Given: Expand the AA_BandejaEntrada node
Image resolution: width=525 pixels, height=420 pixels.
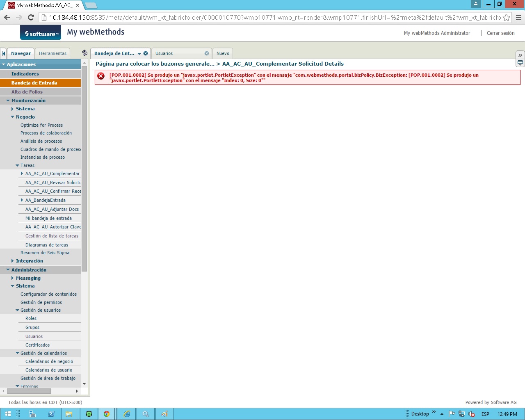Looking at the screenshot, I should pos(22,200).
